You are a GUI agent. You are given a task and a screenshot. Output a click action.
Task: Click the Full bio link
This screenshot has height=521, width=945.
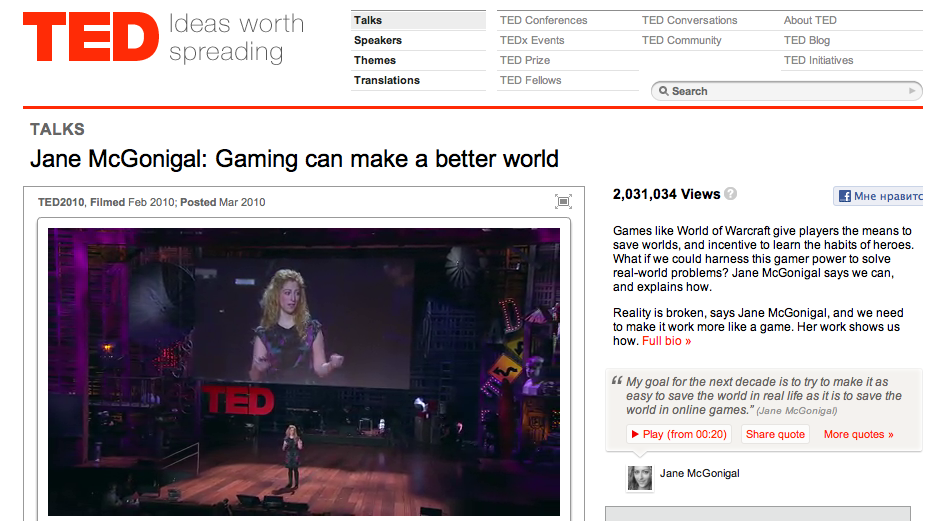[666, 341]
